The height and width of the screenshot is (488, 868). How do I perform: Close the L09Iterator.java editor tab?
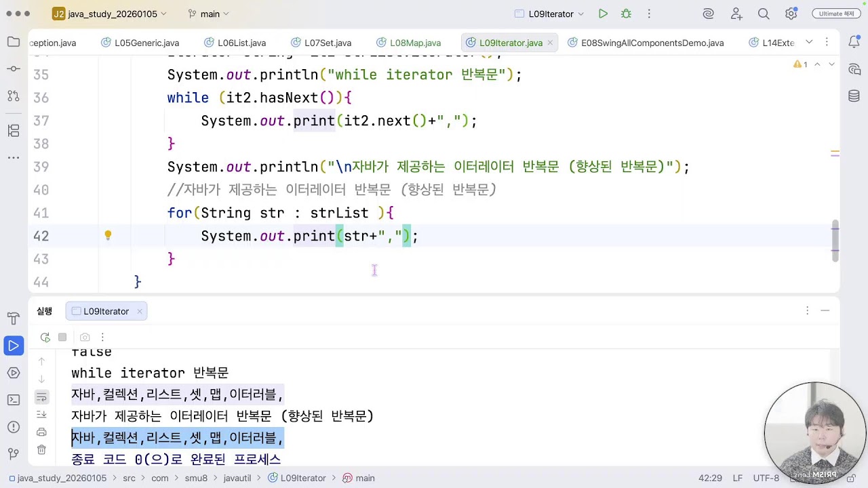(550, 43)
